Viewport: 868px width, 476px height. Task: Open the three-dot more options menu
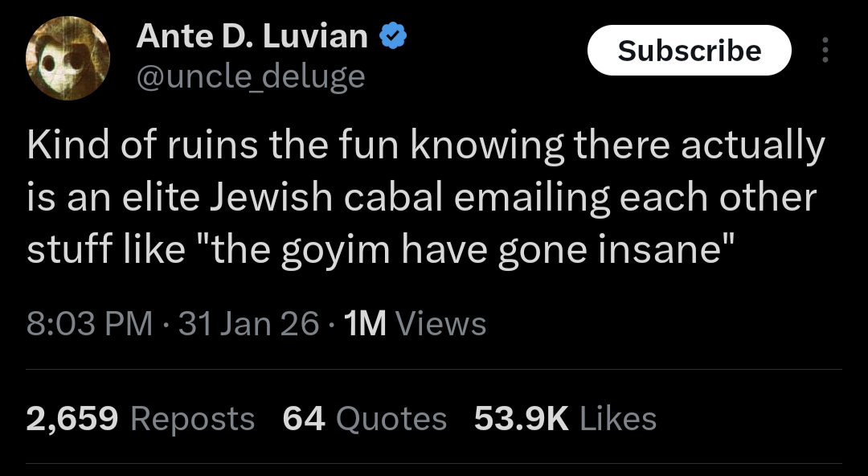(824, 51)
